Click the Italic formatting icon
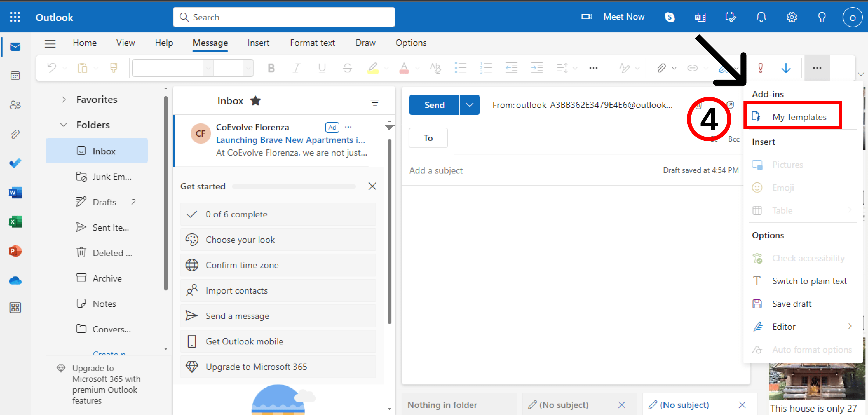 [297, 68]
